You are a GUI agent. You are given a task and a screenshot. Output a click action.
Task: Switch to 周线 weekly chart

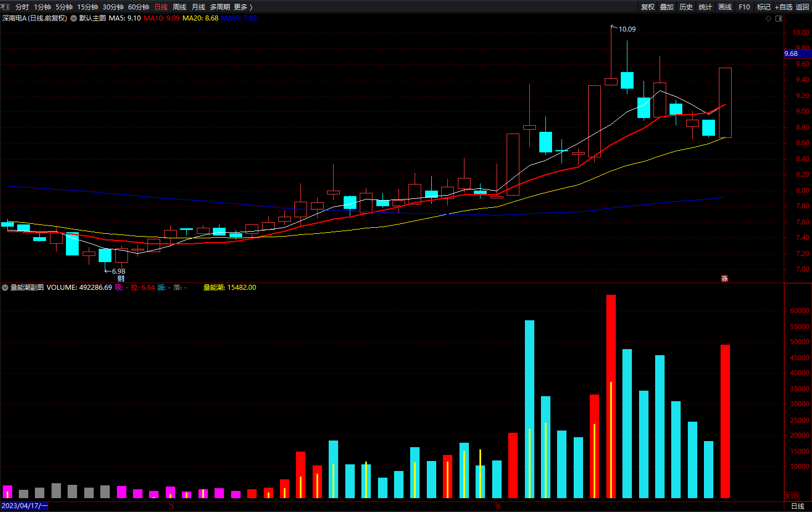pos(180,7)
